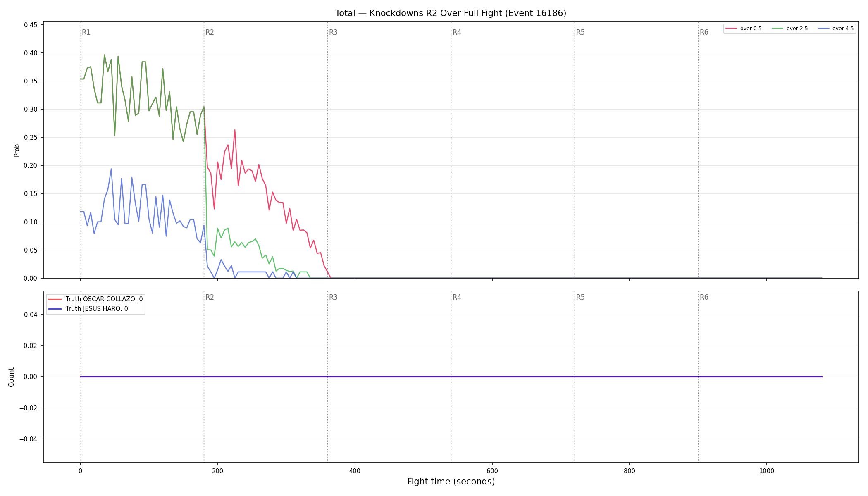Click the R3 round label in top chart

(x=333, y=32)
